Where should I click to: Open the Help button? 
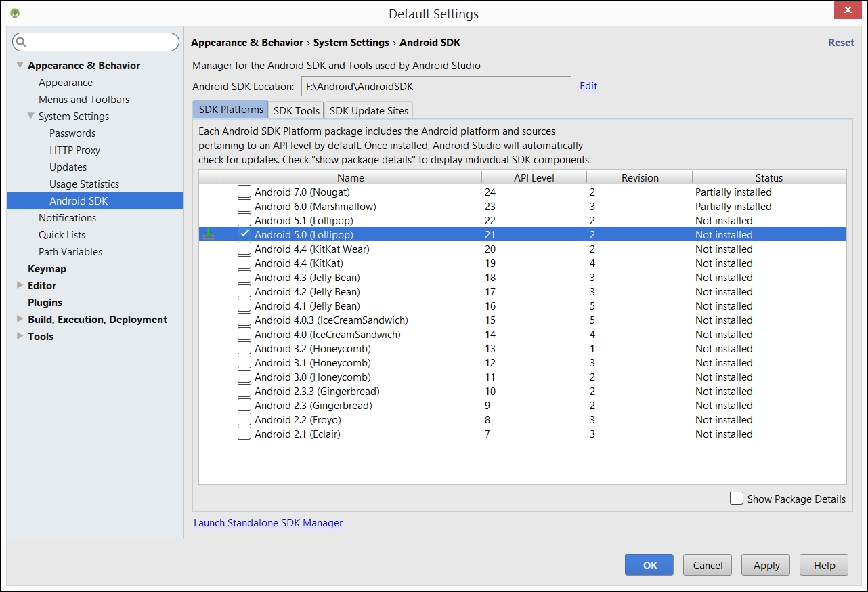824,565
